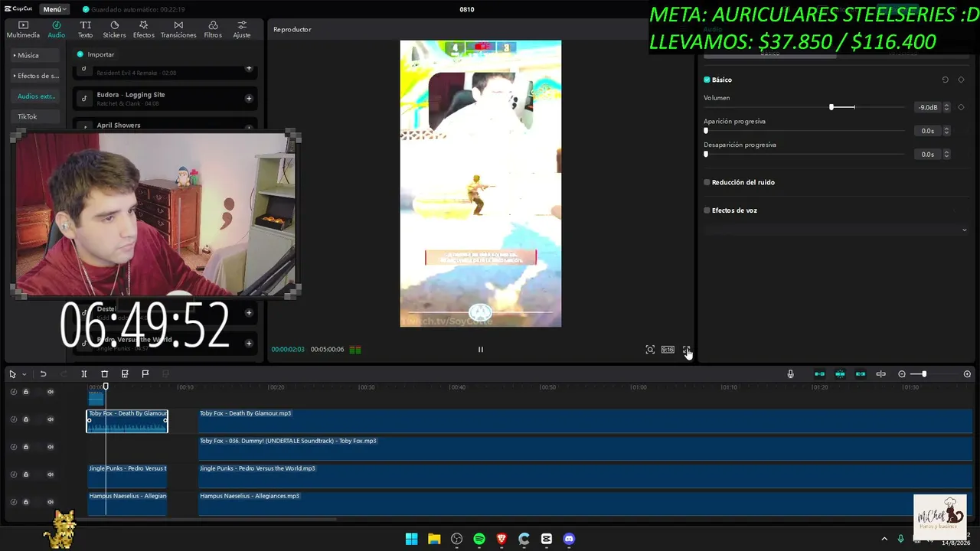Open the Multimedia tab
Screen dimensions: 980x551
(x=23, y=30)
